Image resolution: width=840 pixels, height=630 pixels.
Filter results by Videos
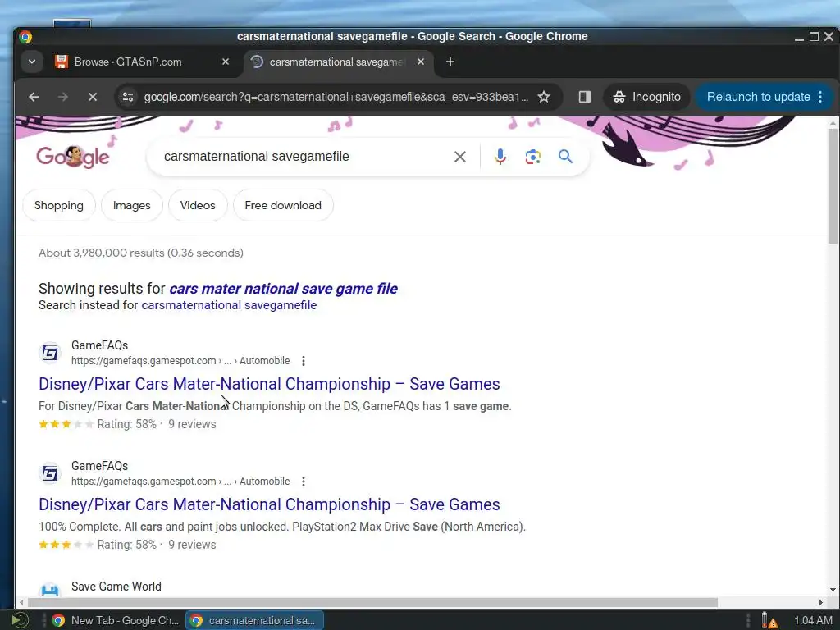pyautogui.click(x=198, y=205)
